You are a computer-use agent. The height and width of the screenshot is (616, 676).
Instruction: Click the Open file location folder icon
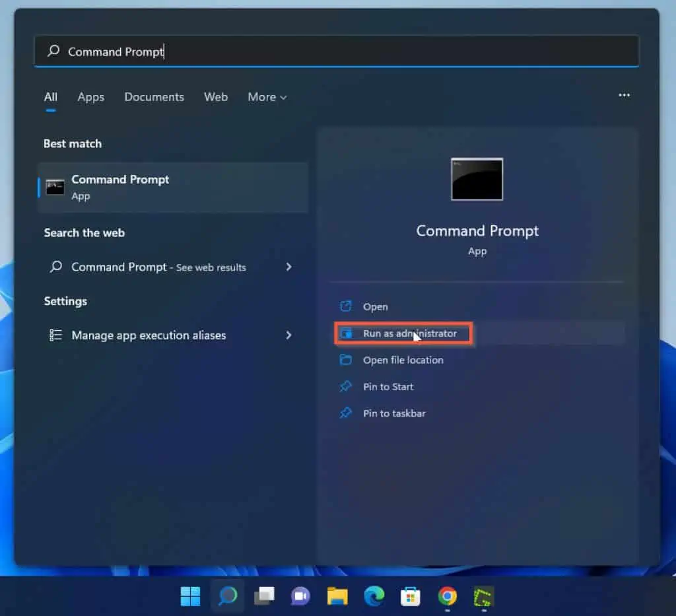point(346,360)
